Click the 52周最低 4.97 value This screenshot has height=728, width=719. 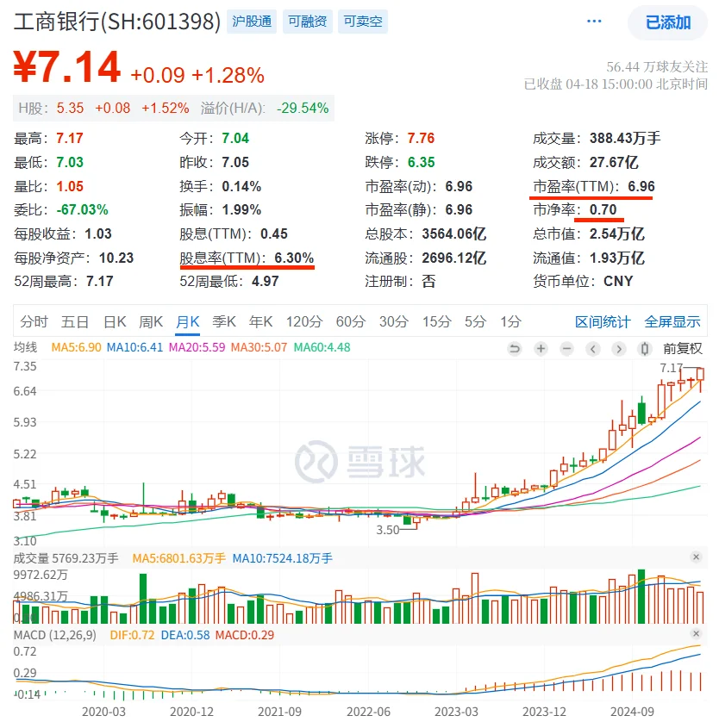(266, 281)
